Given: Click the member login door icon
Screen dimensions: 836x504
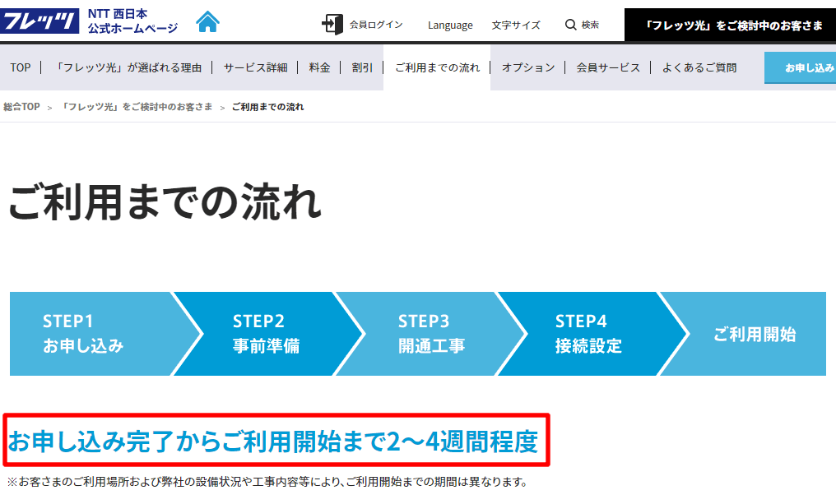Looking at the screenshot, I should point(332,25).
